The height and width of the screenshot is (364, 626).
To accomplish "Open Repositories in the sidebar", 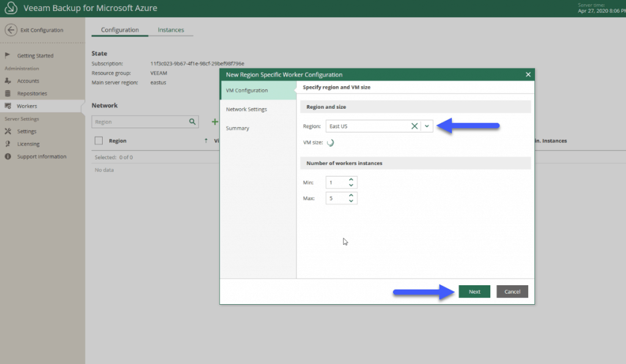I will [x=32, y=93].
